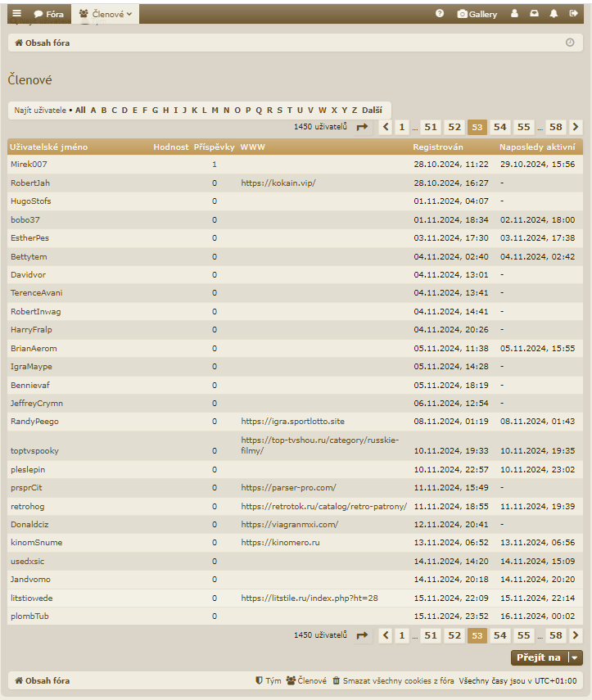Click the clock icon in the breadcrumb bar
The image size is (592, 700).
[x=570, y=43]
